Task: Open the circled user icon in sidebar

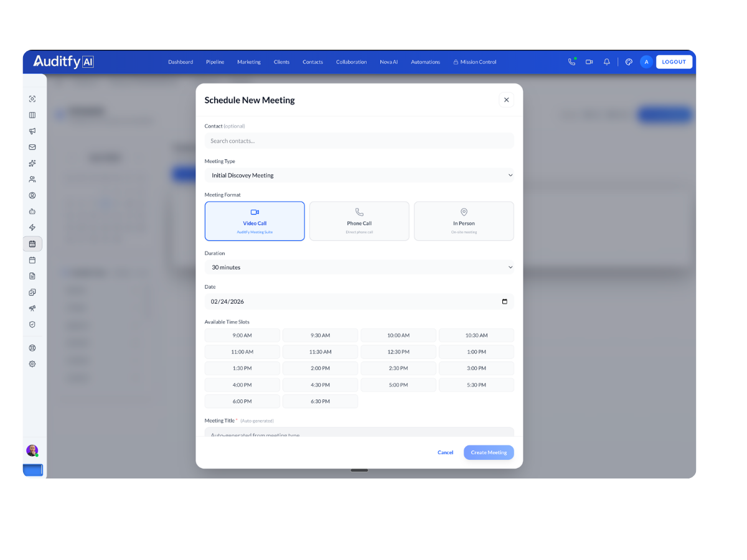Action: pyautogui.click(x=32, y=195)
